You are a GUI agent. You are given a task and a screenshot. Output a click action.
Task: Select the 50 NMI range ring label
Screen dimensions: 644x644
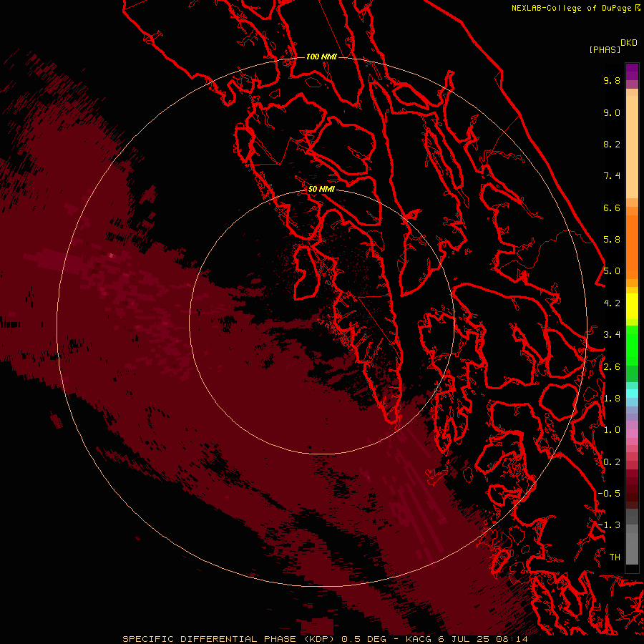321,189
